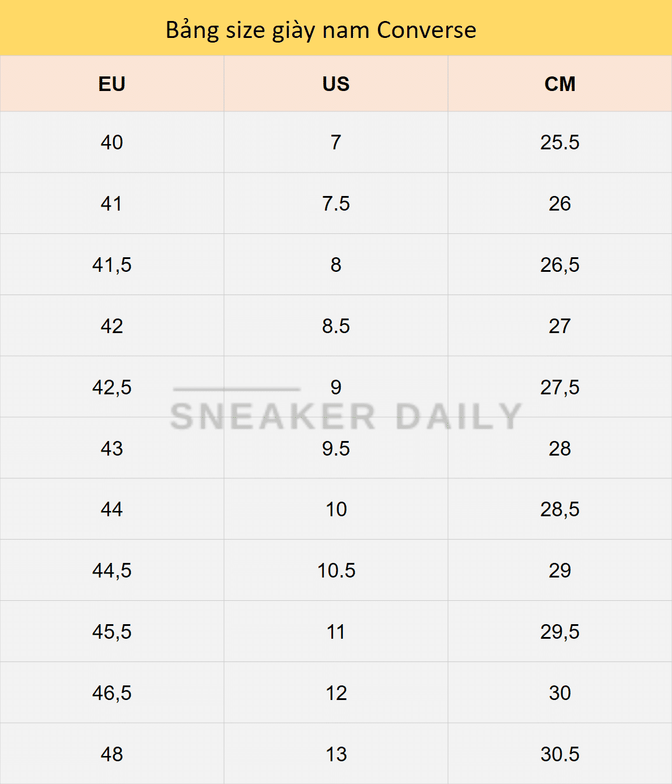Image resolution: width=672 pixels, height=784 pixels.
Task: Click the 25.5 CM cell
Action: (560, 142)
